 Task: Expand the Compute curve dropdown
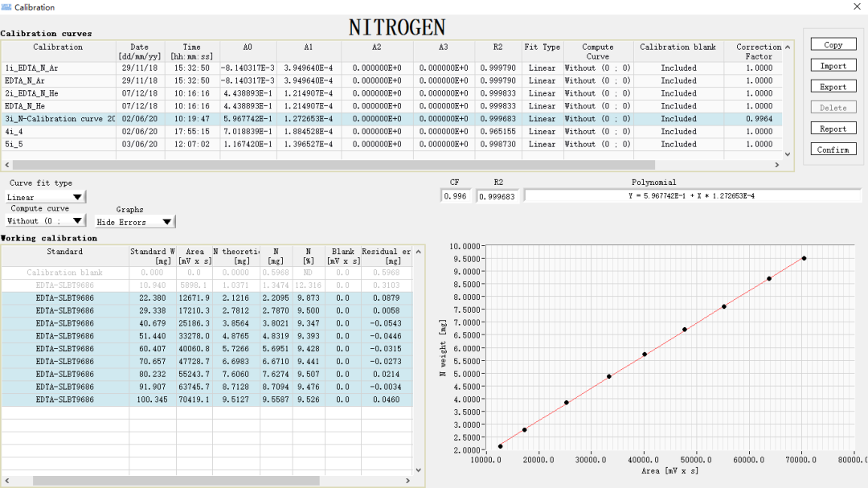pyautogui.click(x=46, y=221)
